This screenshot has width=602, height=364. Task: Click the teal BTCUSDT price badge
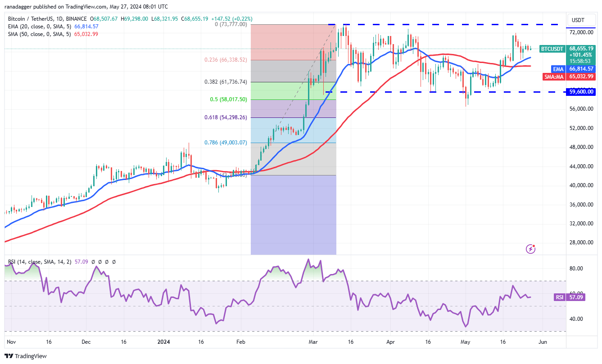tap(552, 49)
